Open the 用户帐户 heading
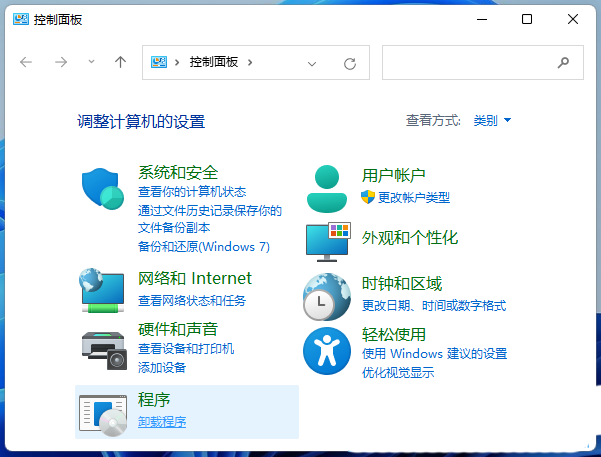The image size is (601, 457). tap(394, 175)
